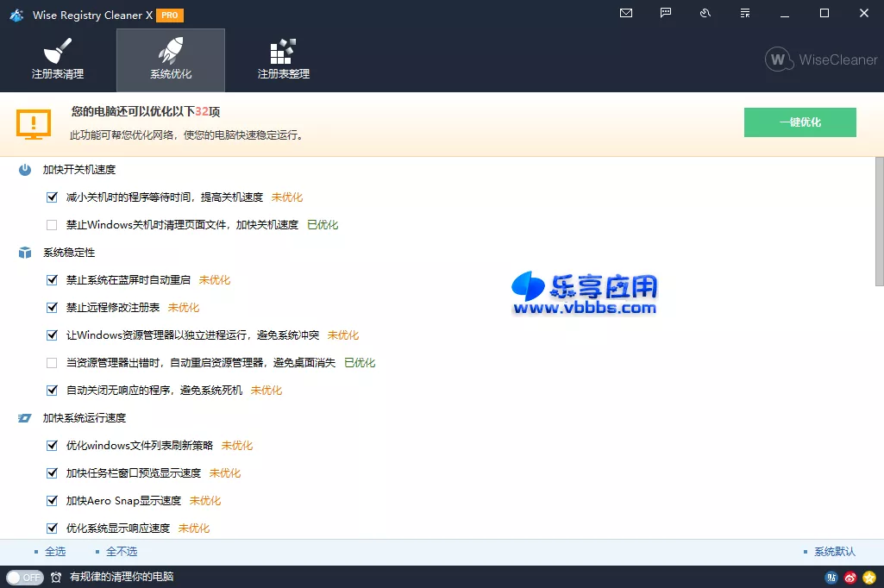Open the chat feedback bubble icon
The width and height of the screenshot is (884, 588).
pyautogui.click(x=665, y=13)
